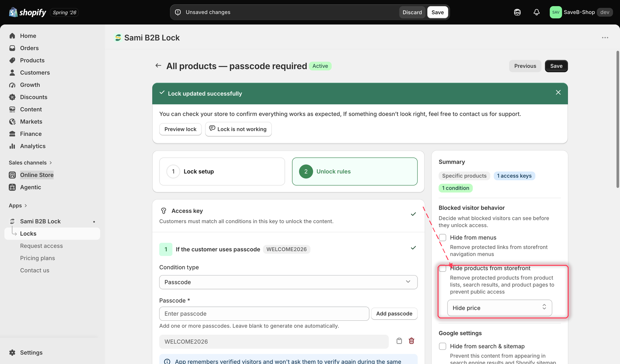Select the Unlock rules step

355,172
